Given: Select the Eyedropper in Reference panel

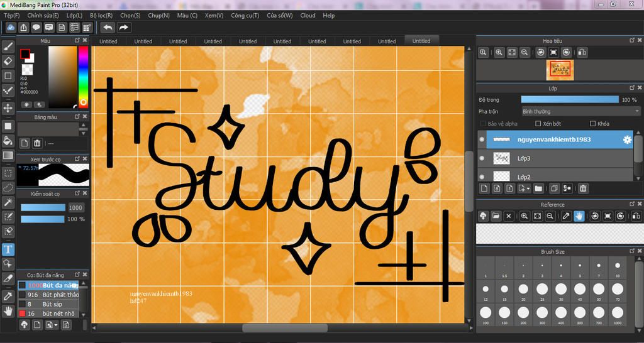Looking at the screenshot, I should (566, 216).
